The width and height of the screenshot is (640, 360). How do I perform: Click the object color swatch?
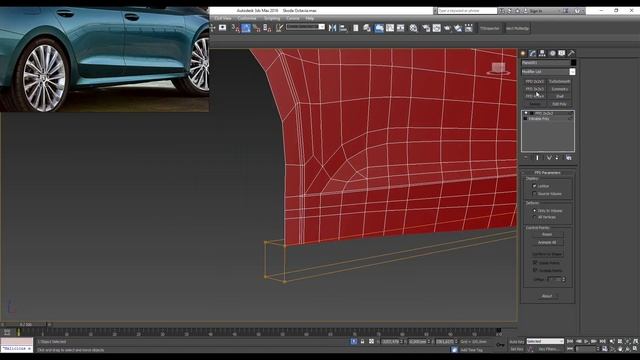573,63
